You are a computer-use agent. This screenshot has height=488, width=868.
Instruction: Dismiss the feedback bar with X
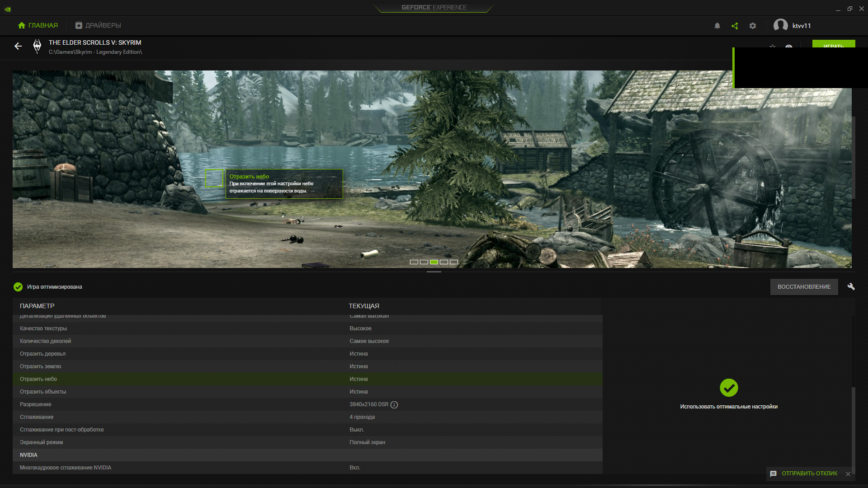(848, 474)
